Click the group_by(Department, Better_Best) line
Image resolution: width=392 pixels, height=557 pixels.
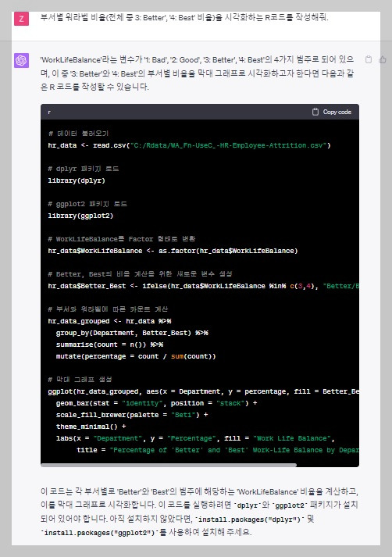[x=132, y=333]
